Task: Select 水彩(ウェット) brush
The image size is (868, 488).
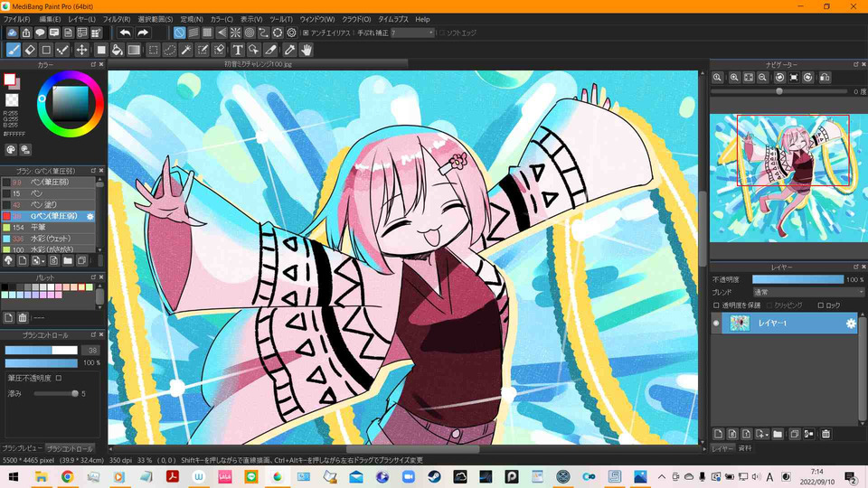Action: 48,239
